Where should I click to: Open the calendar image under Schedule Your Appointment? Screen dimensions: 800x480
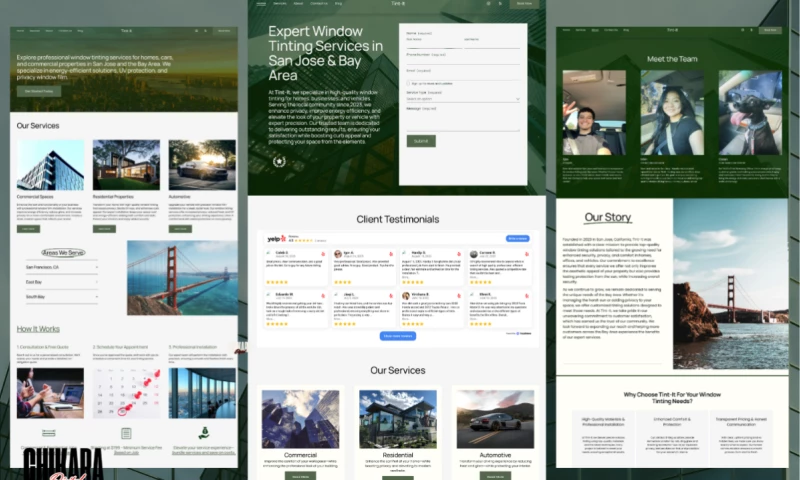pyautogui.click(x=126, y=393)
